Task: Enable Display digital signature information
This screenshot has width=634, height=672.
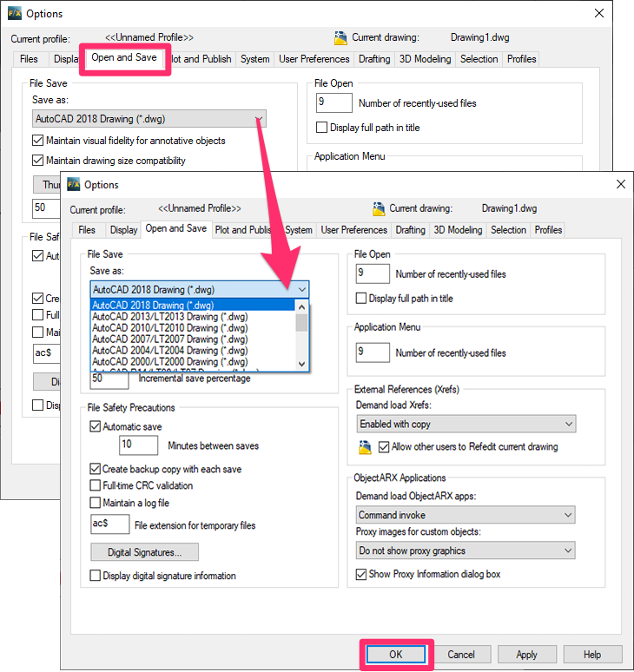Action: 96,576
